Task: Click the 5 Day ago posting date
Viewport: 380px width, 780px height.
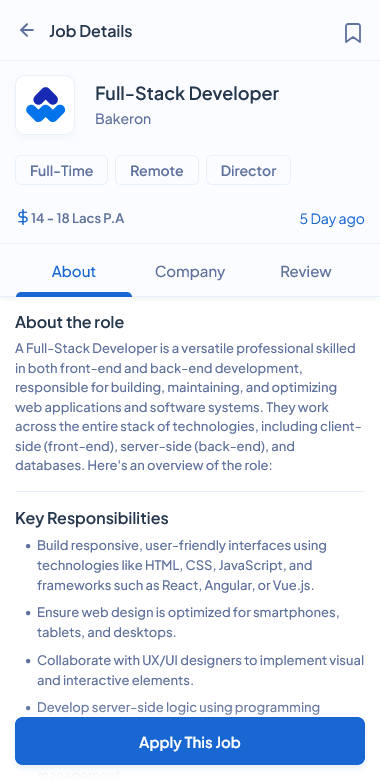Action: pos(332,219)
